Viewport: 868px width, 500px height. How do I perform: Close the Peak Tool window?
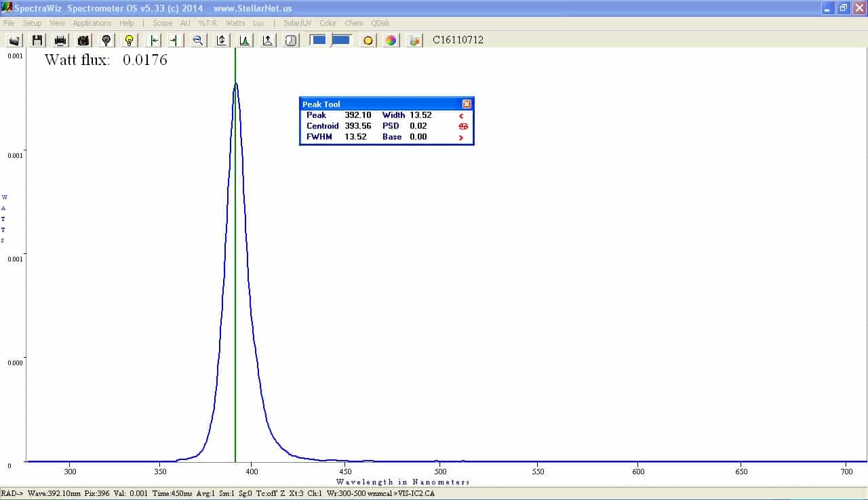point(467,104)
